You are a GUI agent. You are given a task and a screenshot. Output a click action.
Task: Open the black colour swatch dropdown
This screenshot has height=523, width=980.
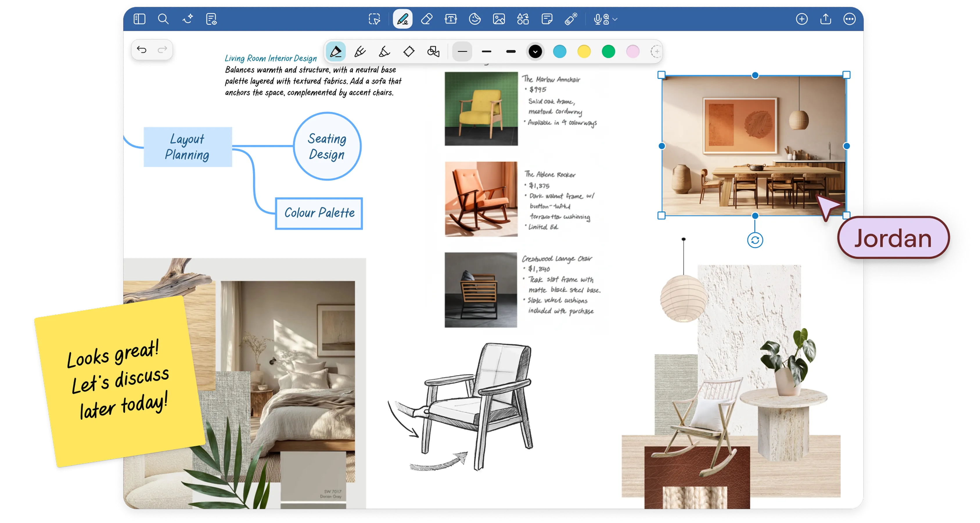point(535,51)
